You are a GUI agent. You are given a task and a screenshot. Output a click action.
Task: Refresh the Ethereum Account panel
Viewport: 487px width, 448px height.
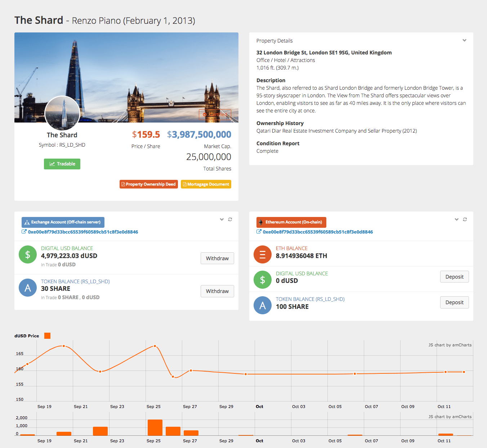[x=465, y=219]
